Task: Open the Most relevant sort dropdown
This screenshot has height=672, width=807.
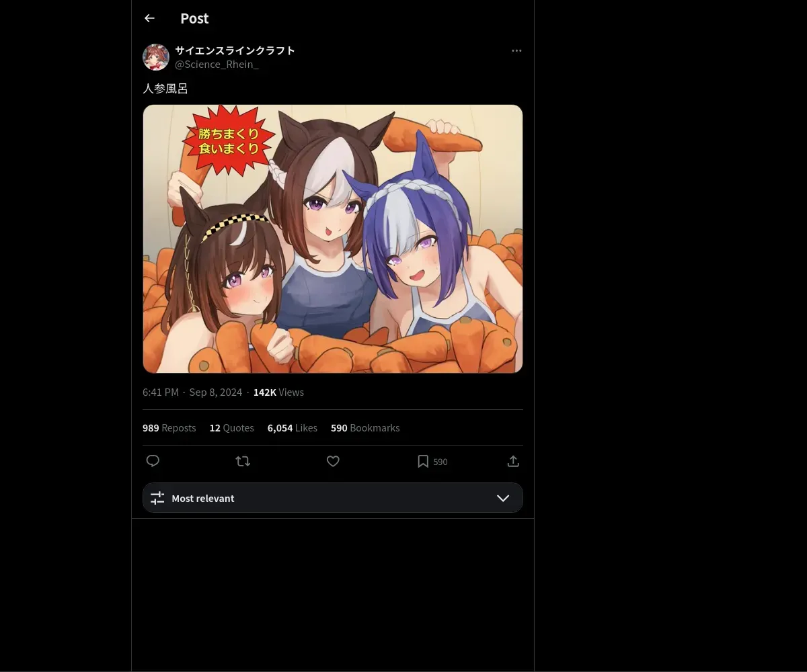Action: (333, 498)
